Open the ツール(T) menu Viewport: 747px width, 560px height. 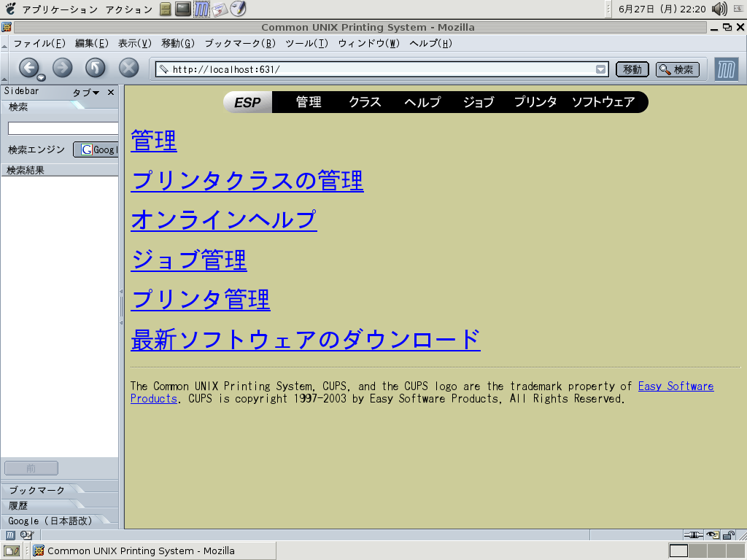click(x=307, y=43)
